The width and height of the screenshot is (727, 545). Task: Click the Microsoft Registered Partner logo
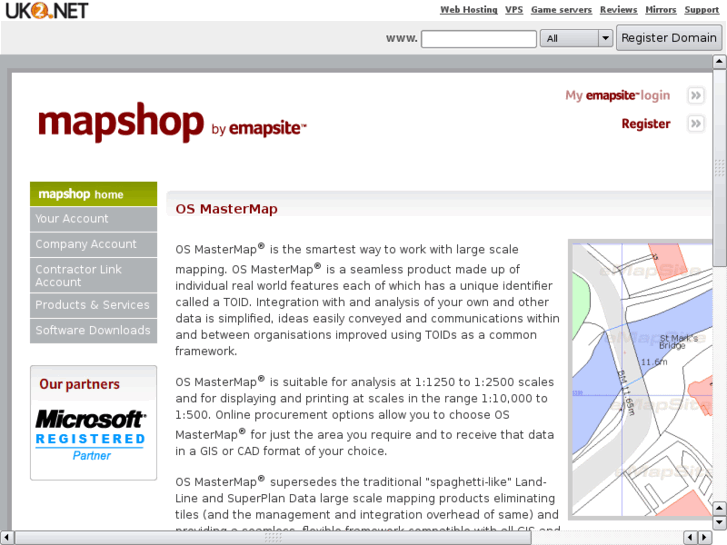[91, 436]
